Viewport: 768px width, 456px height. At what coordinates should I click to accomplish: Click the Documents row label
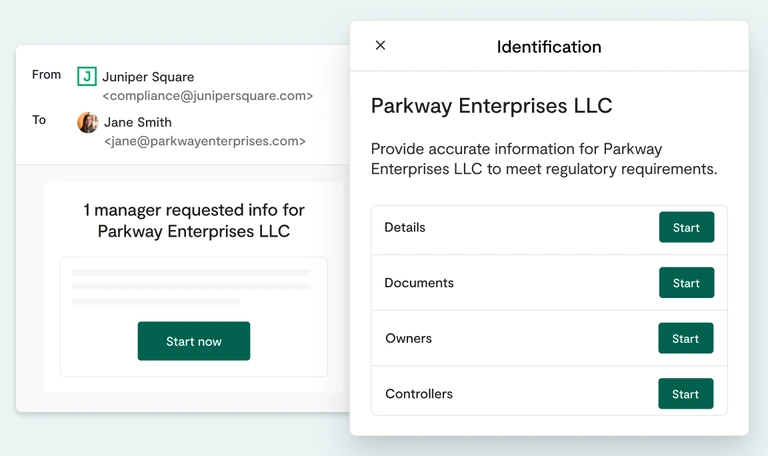pyautogui.click(x=419, y=283)
